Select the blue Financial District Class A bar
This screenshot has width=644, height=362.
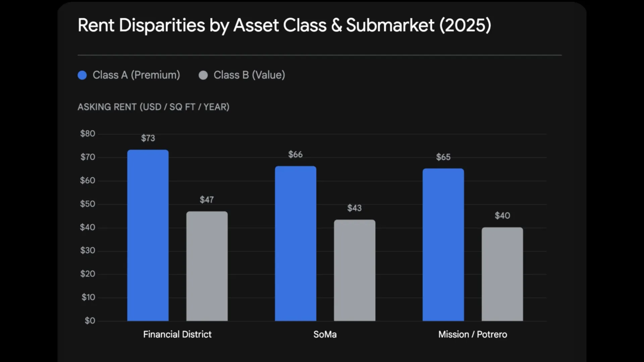tap(148, 235)
